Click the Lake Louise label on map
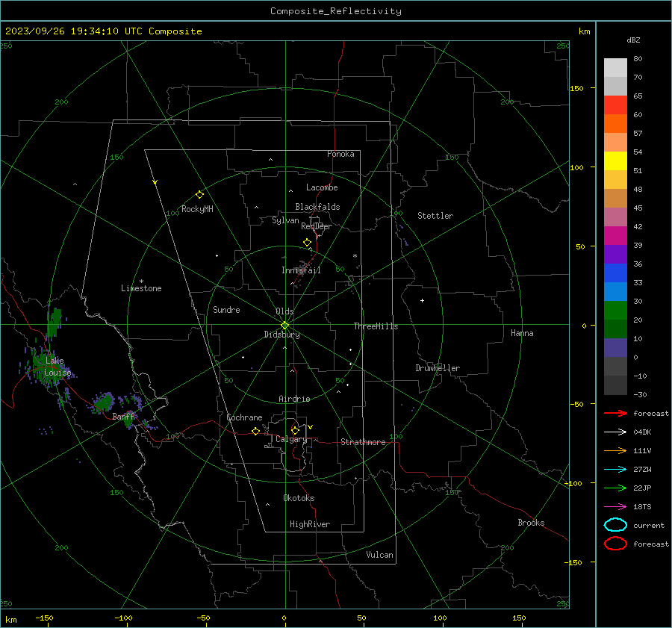 pyautogui.click(x=57, y=367)
